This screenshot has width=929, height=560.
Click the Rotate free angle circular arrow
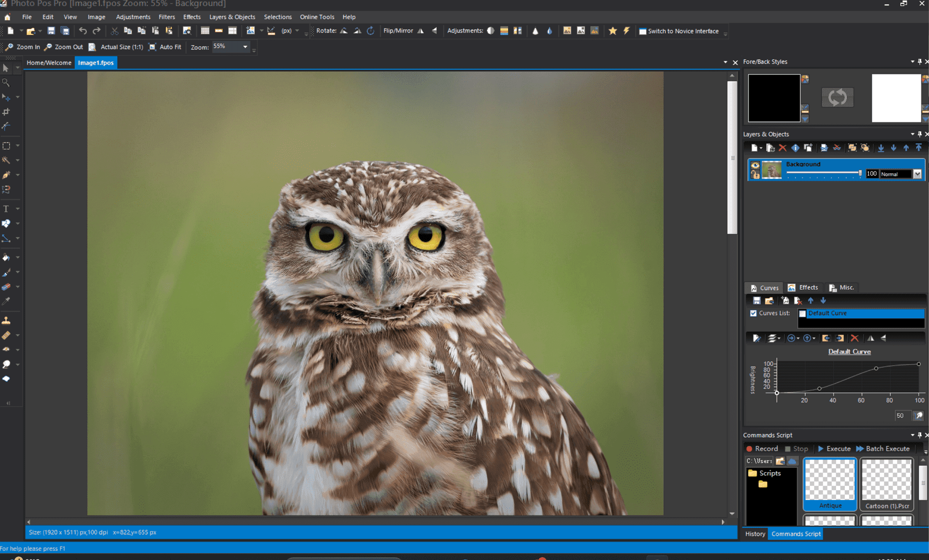371,31
